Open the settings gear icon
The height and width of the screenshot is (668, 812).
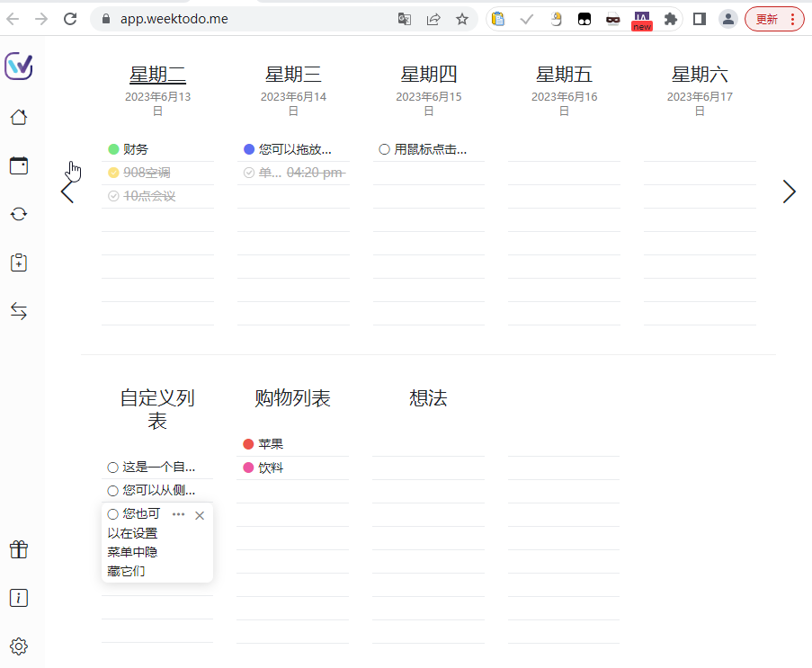coord(19,646)
